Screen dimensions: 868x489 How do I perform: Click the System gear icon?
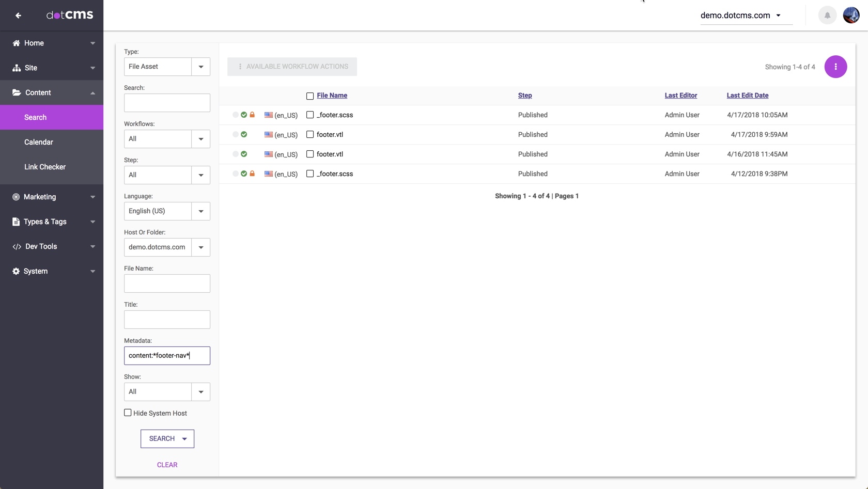point(16,271)
